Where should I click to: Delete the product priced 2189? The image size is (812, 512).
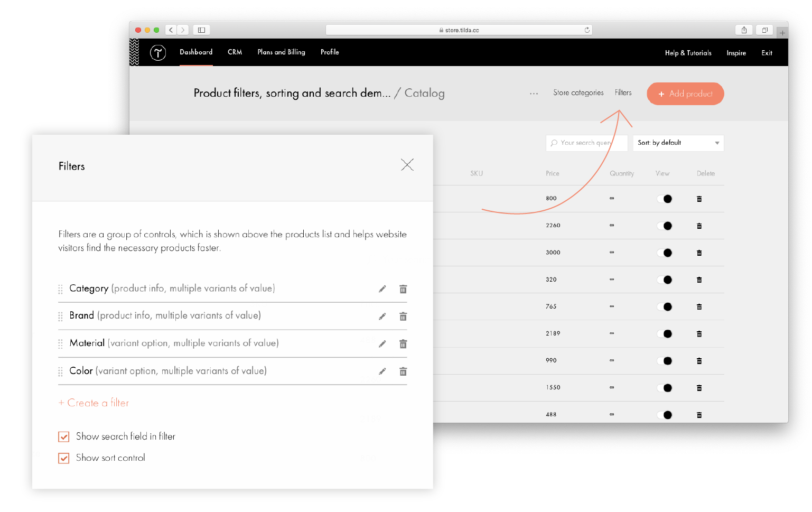coord(699,333)
